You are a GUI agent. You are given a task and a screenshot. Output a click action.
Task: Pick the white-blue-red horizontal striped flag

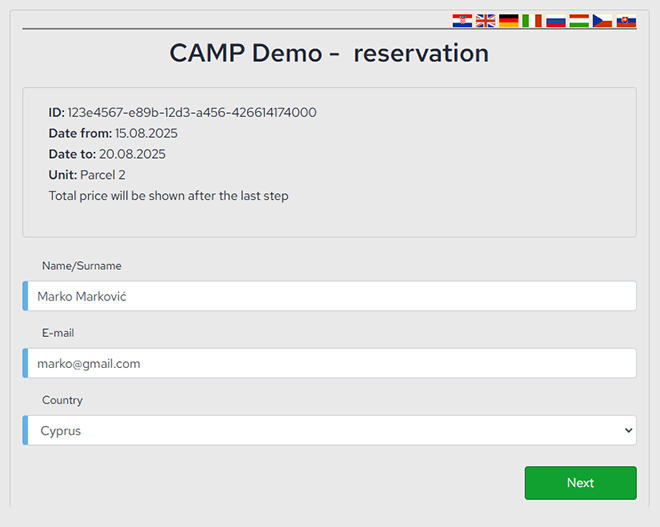pyautogui.click(x=556, y=20)
